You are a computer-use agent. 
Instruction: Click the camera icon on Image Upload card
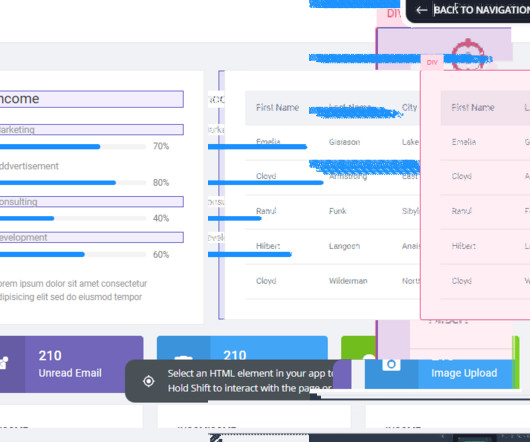pos(391,364)
